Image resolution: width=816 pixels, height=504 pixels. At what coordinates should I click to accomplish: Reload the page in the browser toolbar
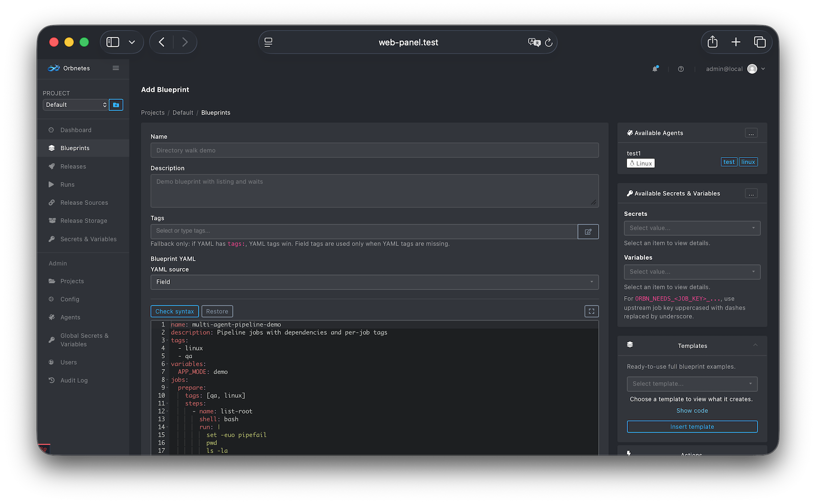tap(548, 42)
